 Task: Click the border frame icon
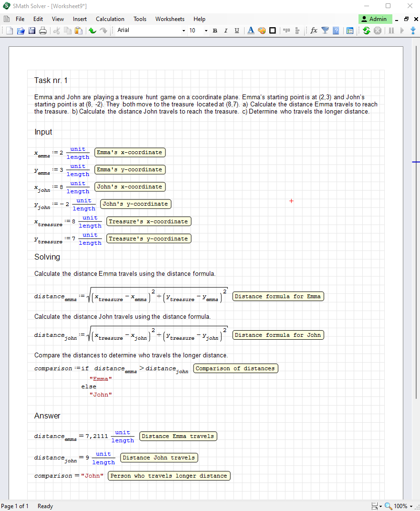pyautogui.click(x=273, y=31)
